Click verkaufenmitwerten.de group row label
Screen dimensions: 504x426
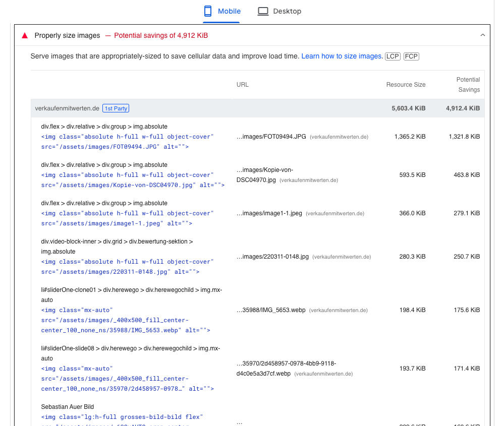[x=67, y=108]
